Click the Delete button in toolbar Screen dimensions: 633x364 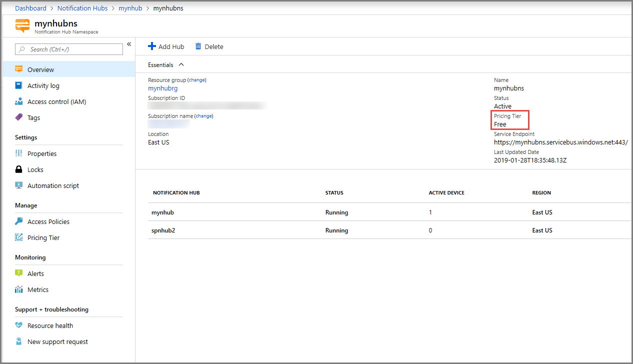tap(209, 46)
